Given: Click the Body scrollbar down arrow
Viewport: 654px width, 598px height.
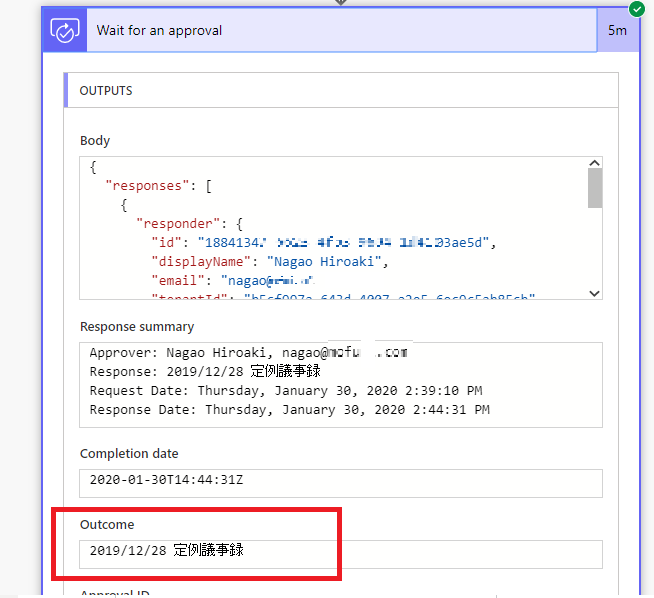Looking at the screenshot, I should [x=594, y=294].
